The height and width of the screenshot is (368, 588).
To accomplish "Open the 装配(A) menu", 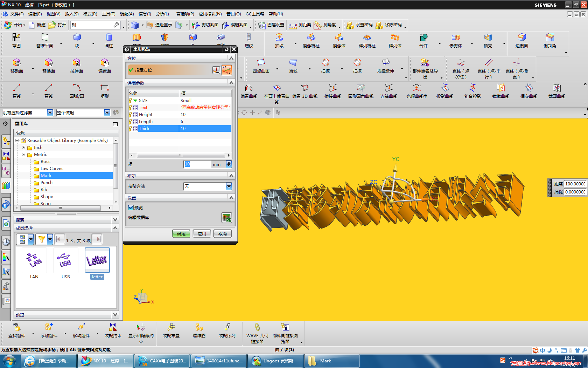I will point(127,14).
